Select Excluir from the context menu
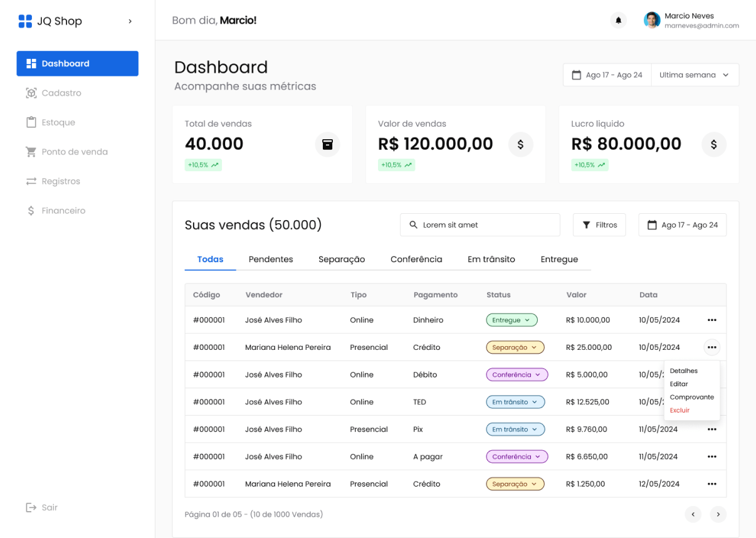756x538 pixels. click(680, 410)
